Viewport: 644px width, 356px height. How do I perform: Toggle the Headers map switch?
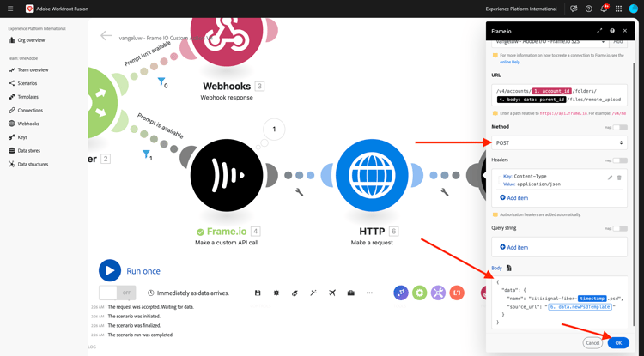coord(620,160)
